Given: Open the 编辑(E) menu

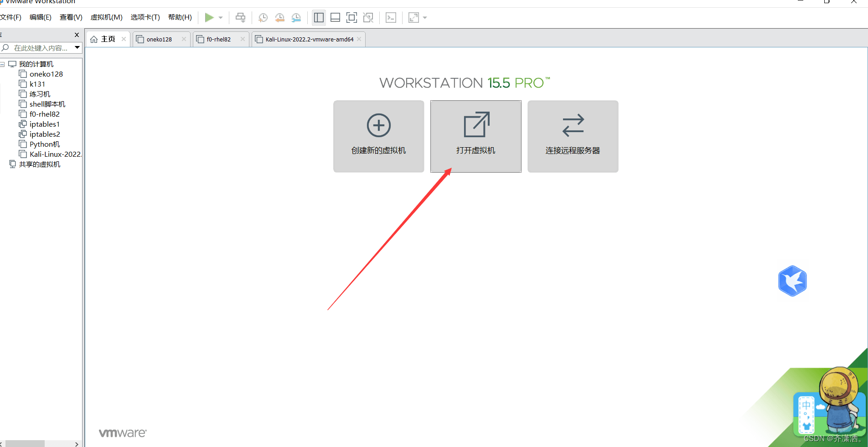Looking at the screenshot, I should 41,17.
